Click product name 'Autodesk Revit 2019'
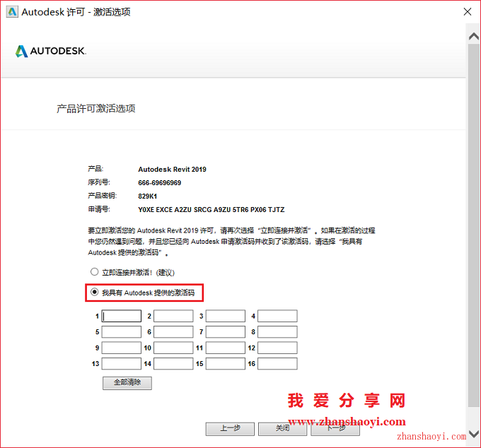 pos(172,170)
